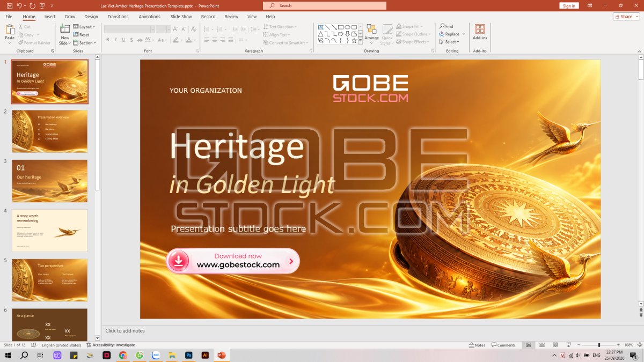644x362 pixels.
Task: Expand the shapes gallery More arrow
Action: 361,41
